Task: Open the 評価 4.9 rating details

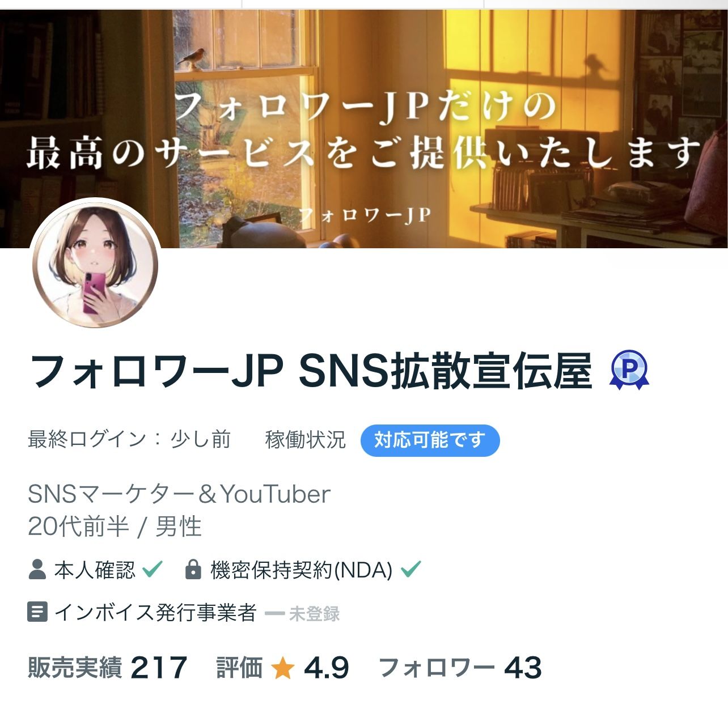Action: pyautogui.click(x=282, y=668)
